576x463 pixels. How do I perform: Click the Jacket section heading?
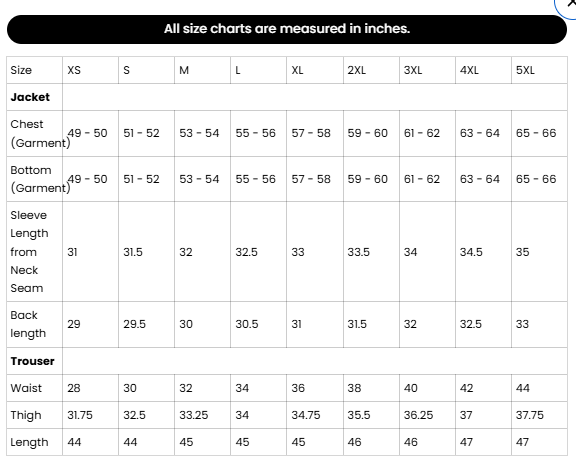[30, 97]
